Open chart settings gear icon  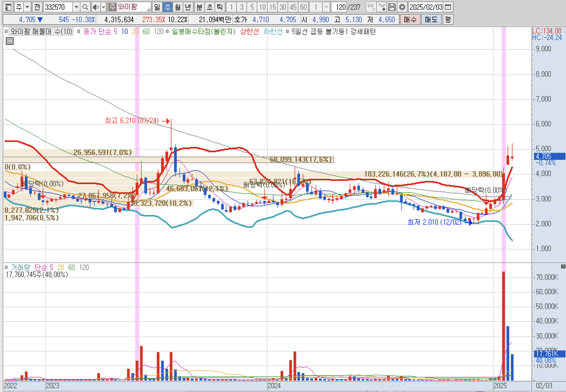[402, 7]
